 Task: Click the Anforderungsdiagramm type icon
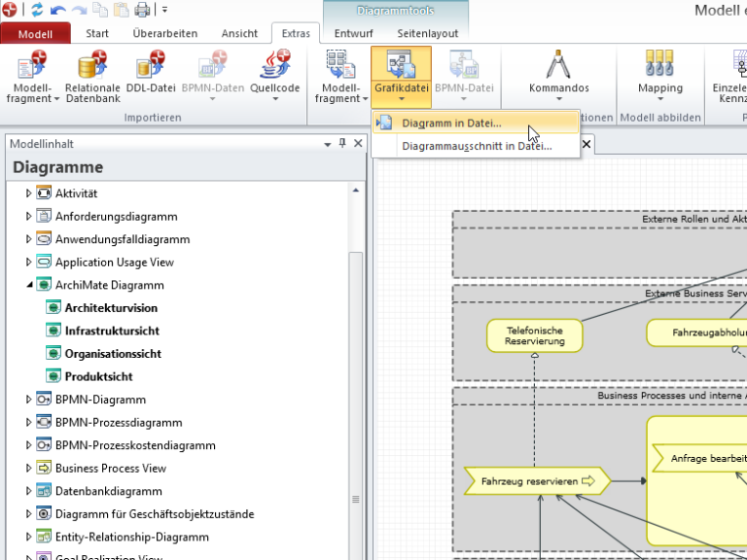44,216
